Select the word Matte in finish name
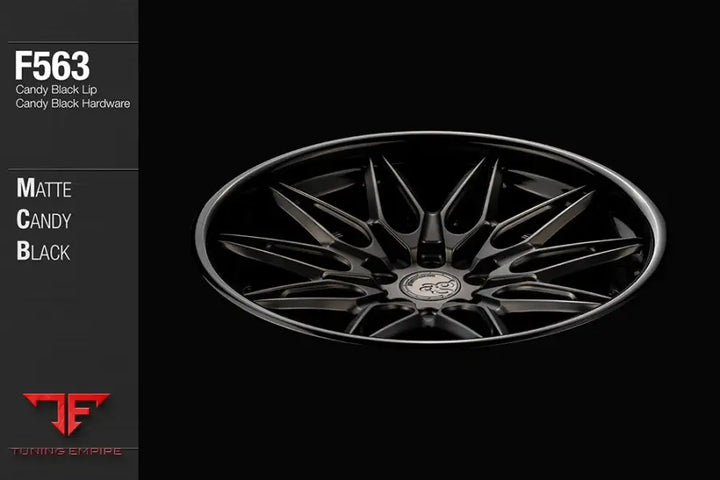This screenshot has height=480, width=720. tap(44, 189)
